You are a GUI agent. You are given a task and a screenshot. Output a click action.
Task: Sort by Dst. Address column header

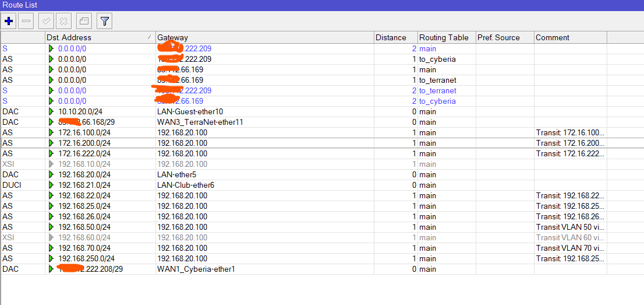[100, 37]
